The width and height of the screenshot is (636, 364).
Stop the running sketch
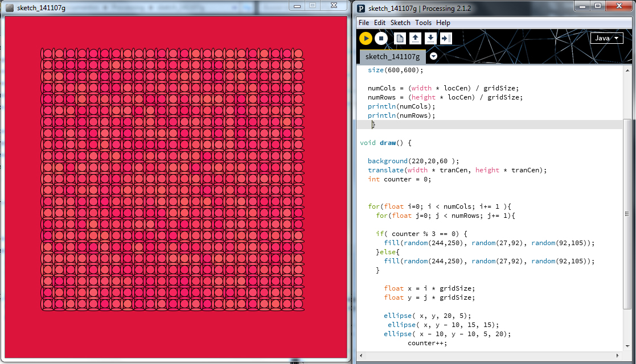coord(381,38)
